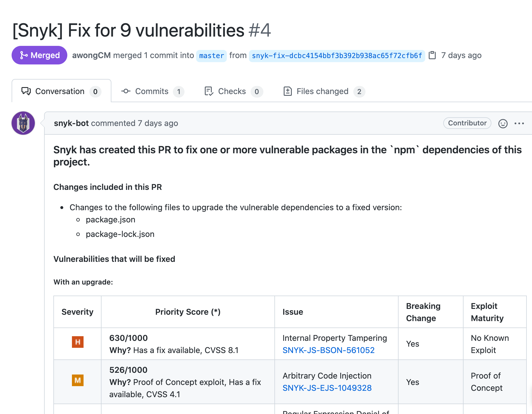532x414 pixels.
Task: Click the Commits tab icon
Action: pos(126,91)
